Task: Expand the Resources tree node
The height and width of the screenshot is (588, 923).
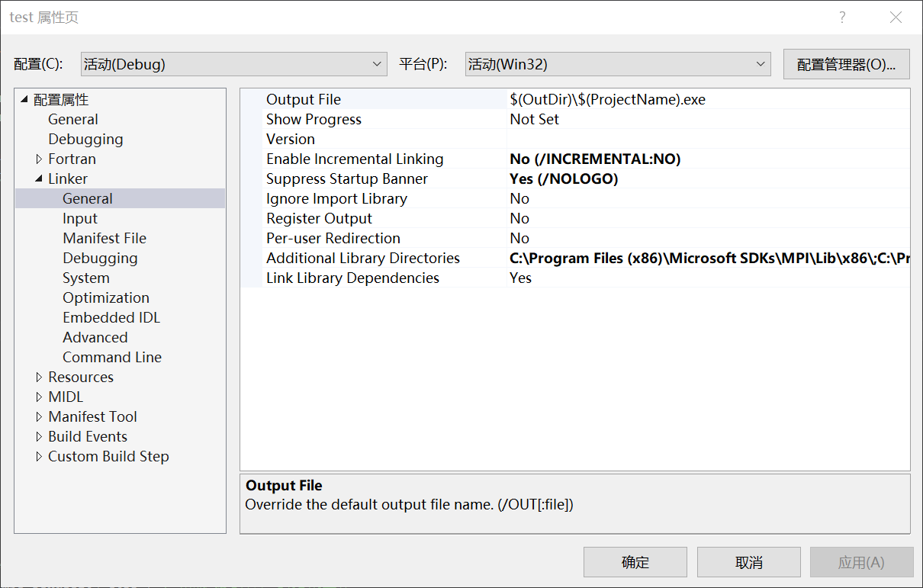Action: click(39, 377)
